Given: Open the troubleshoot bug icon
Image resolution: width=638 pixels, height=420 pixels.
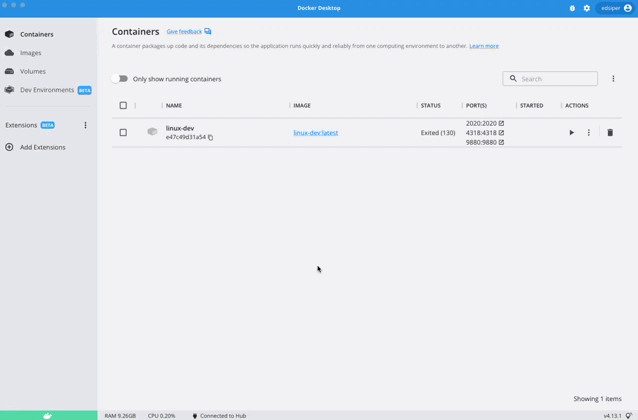Looking at the screenshot, I should coord(572,8).
